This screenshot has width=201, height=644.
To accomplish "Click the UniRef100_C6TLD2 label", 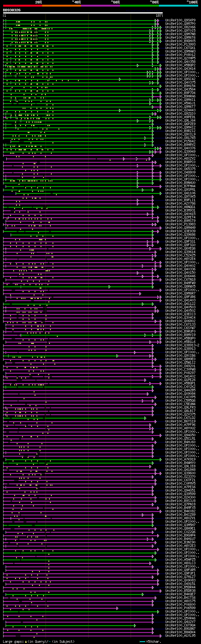I will pyautogui.click(x=180, y=418).
